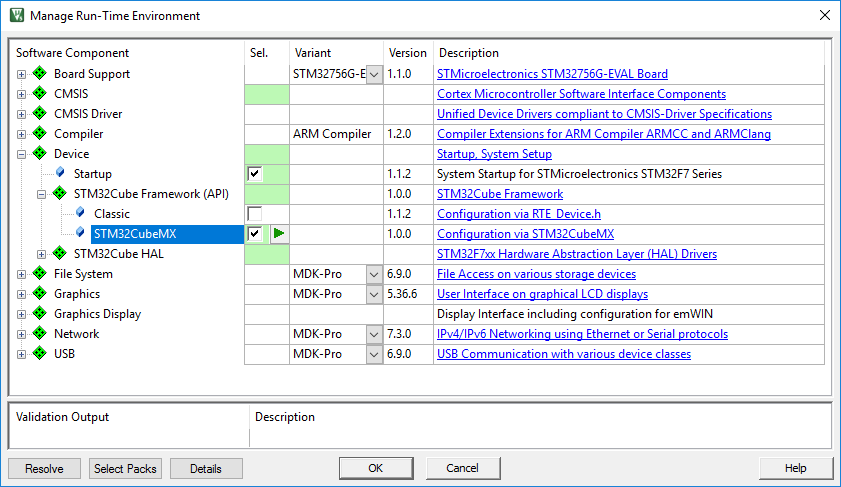Viewport: 841px width, 487px height.
Task: Open Board Support variant dropdown STM32756G-E
Action: (x=374, y=74)
